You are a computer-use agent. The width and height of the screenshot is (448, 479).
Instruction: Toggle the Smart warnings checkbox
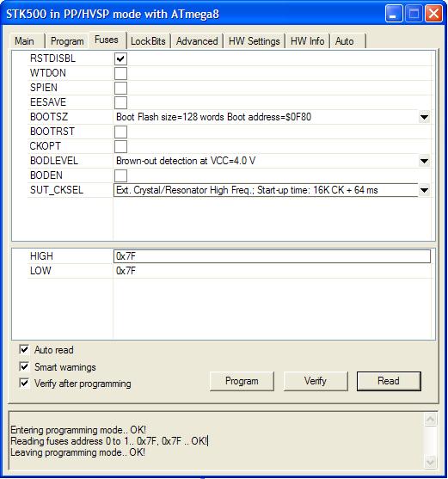pos(24,366)
